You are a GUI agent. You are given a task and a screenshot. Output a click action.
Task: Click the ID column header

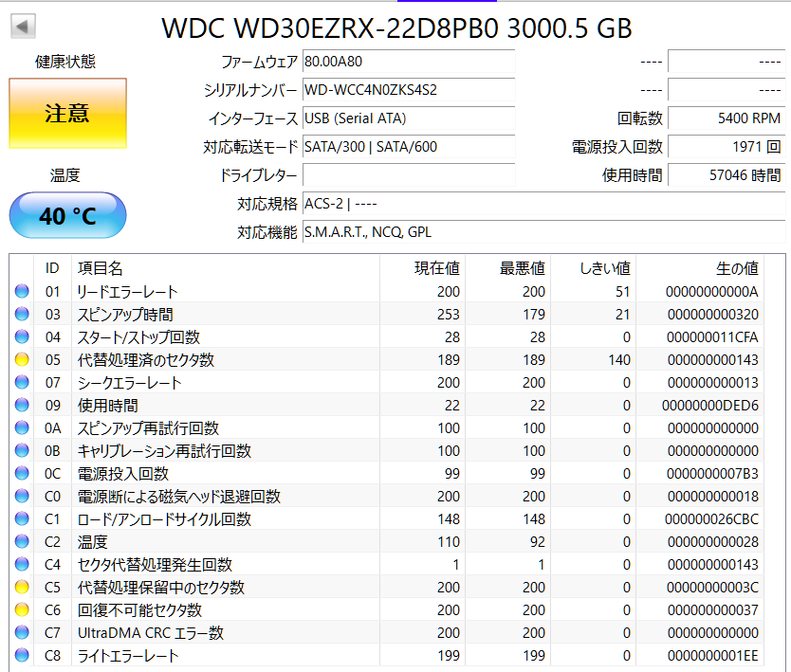click(x=52, y=268)
